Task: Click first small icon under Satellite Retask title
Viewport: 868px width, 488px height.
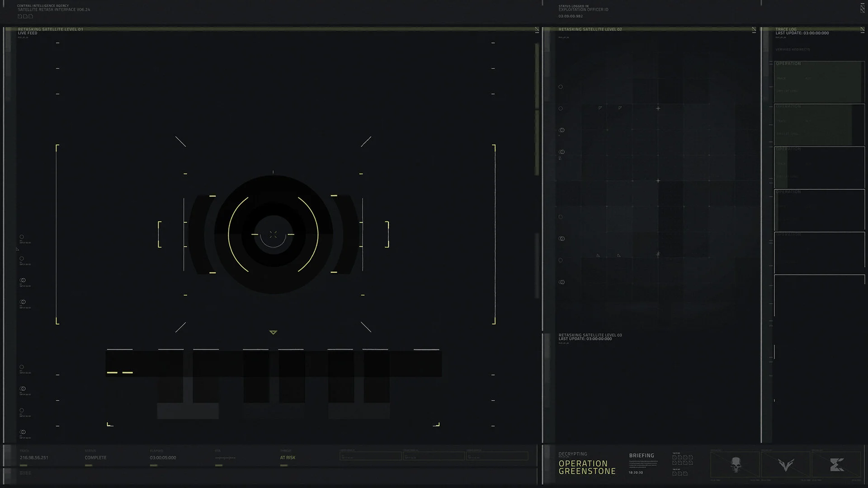Action: click(x=20, y=16)
